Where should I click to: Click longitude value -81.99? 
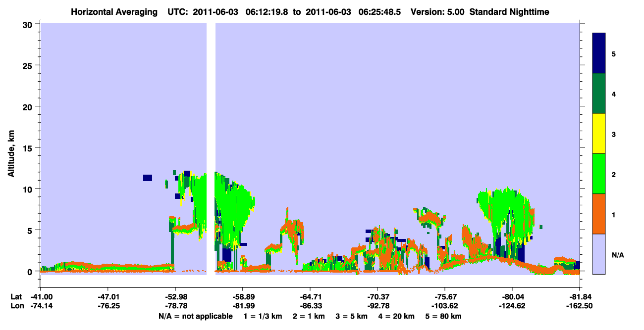(x=242, y=306)
